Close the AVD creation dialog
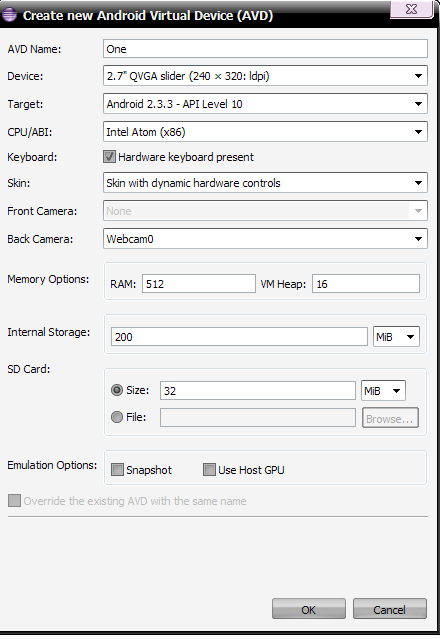The width and height of the screenshot is (440, 639). pos(411,9)
